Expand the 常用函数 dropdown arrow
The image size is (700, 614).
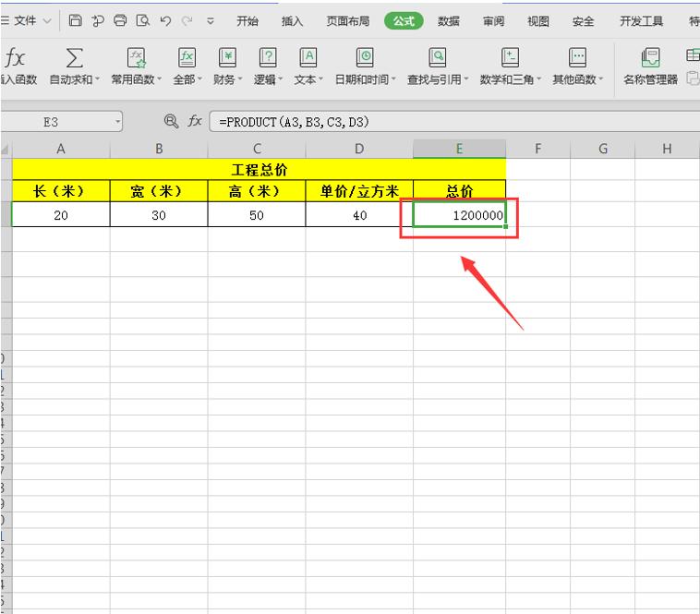coord(159,79)
